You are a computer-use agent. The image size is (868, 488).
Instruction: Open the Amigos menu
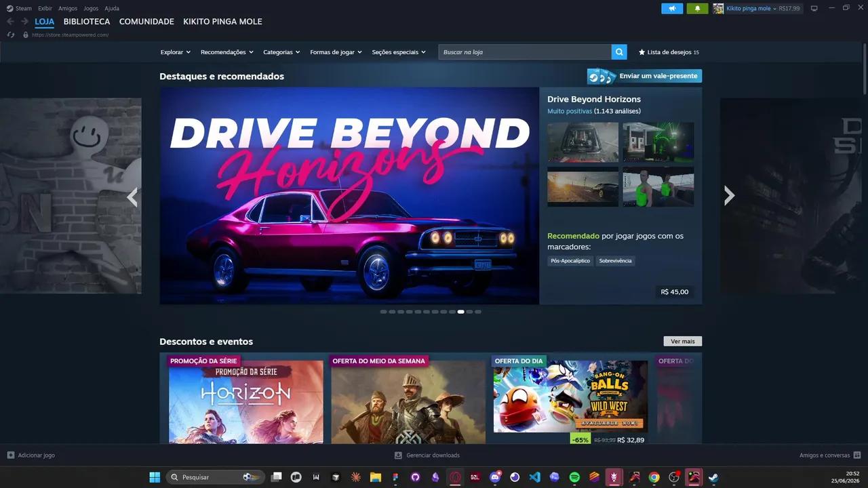[x=68, y=8]
